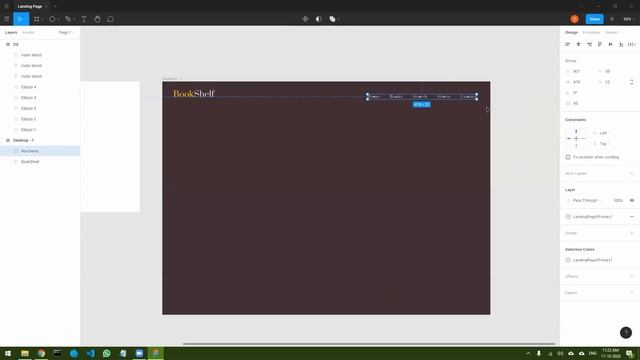This screenshot has height=360, width=640.
Task: Click the Windows Start button
Action: click(8, 353)
